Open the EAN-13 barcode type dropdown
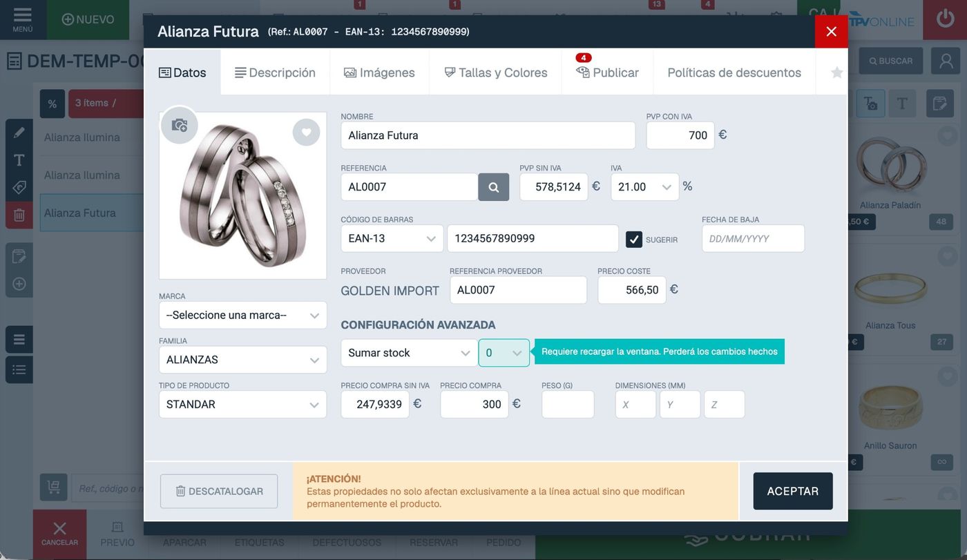 (392, 238)
